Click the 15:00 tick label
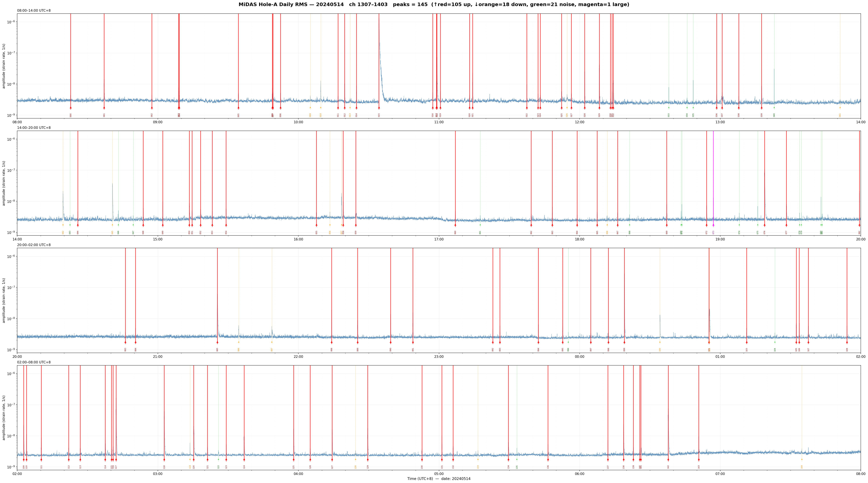Screen dimensions: 868x483 158,239
